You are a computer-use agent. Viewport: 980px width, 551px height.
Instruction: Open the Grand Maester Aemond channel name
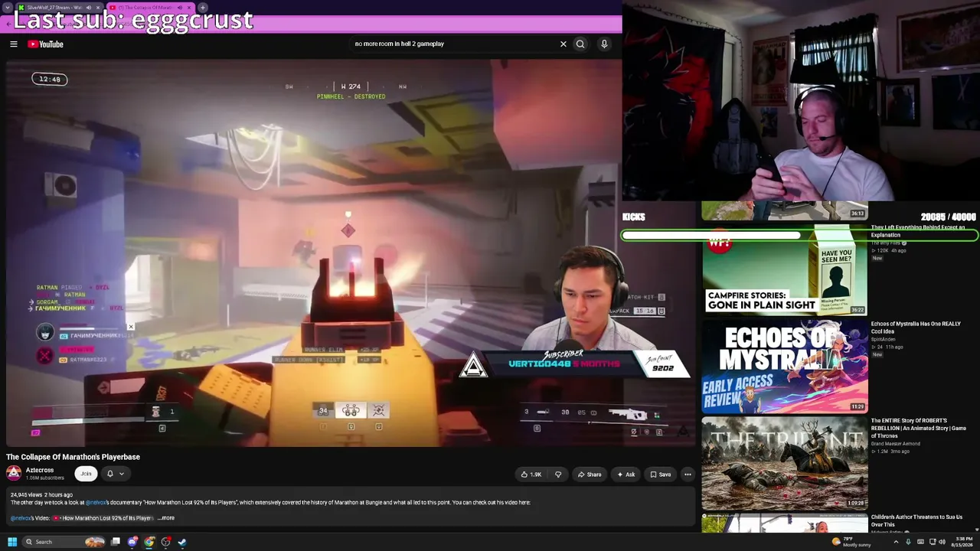point(895,444)
